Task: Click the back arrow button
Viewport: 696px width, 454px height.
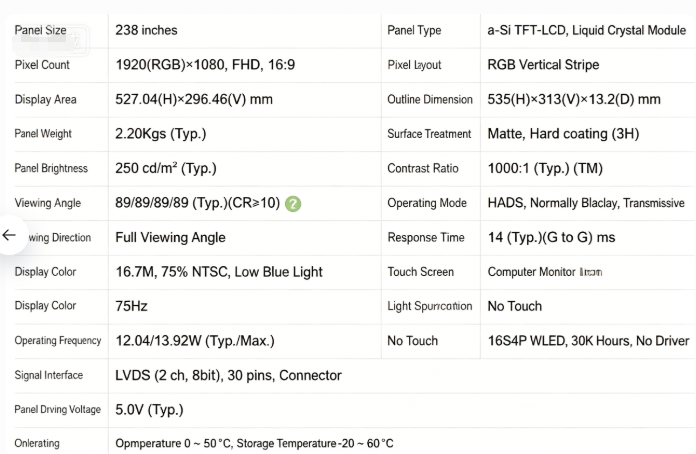Action: [x=9, y=235]
